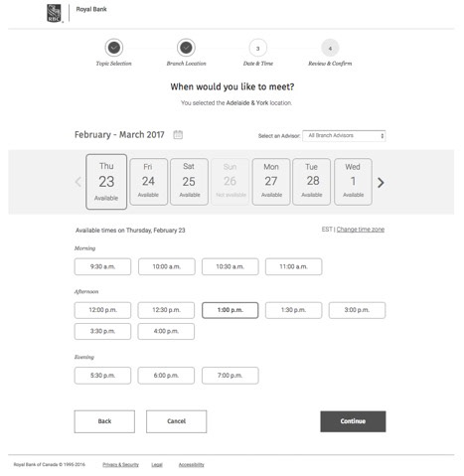464x476 pixels.
Task: Return to Topic Selection step circle
Action: click(x=114, y=48)
